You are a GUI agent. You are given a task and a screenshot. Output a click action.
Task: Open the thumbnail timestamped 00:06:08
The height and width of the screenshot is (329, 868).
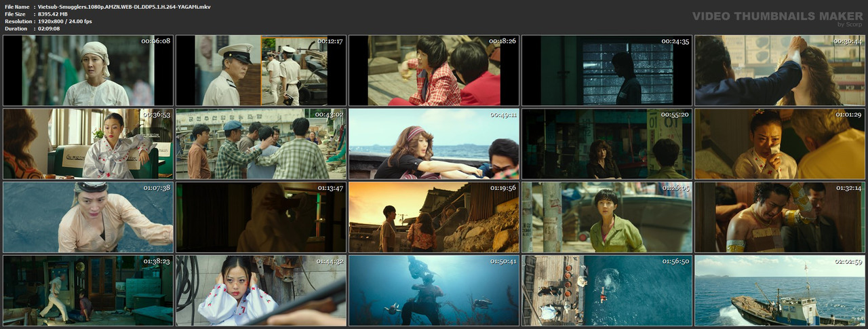88,71
